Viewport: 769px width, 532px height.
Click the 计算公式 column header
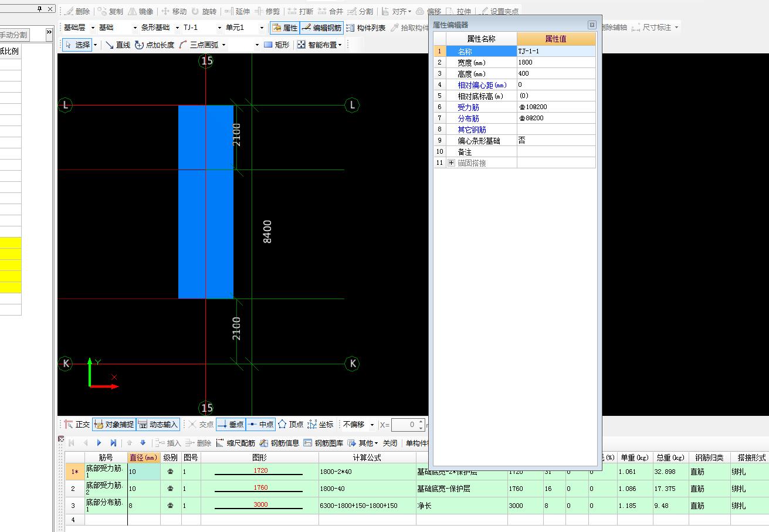[x=367, y=458]
